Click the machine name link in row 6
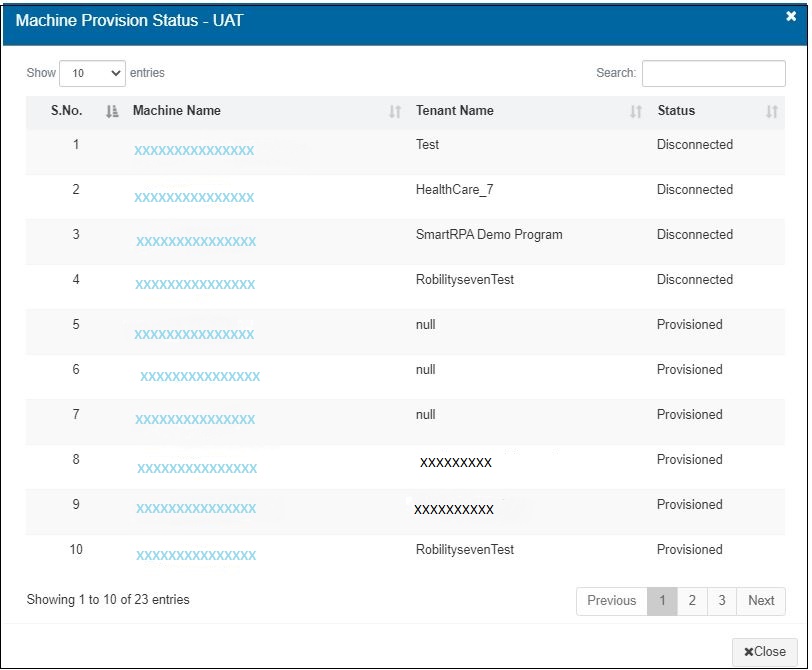Screen dimensions: 812x670 click(x=200, y=377)
